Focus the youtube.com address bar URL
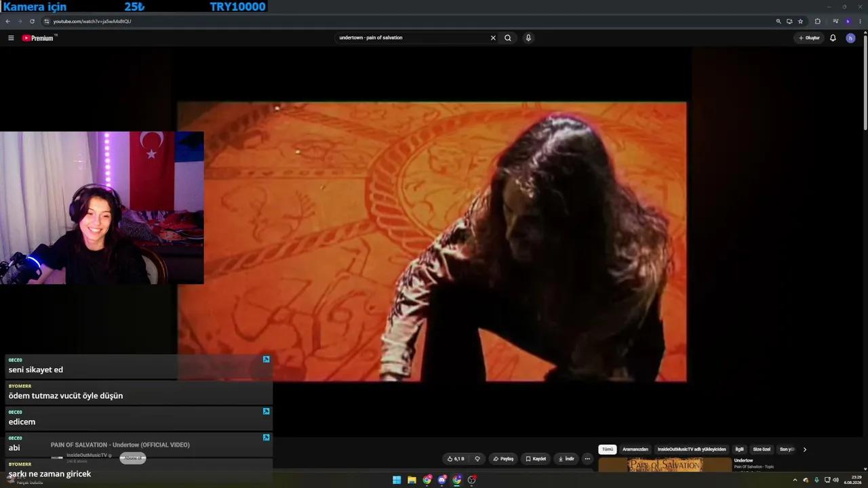868x488 pixels. tap(92, 21)
